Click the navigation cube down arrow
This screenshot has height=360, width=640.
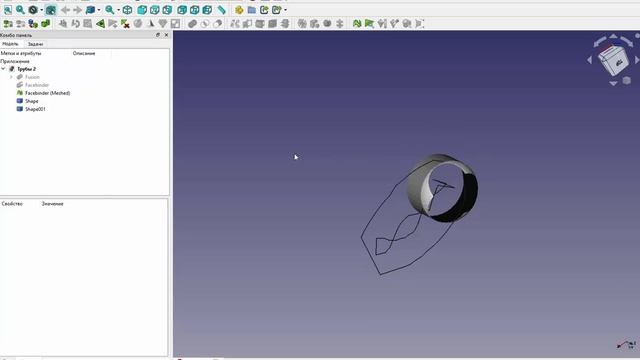point(613,83)
